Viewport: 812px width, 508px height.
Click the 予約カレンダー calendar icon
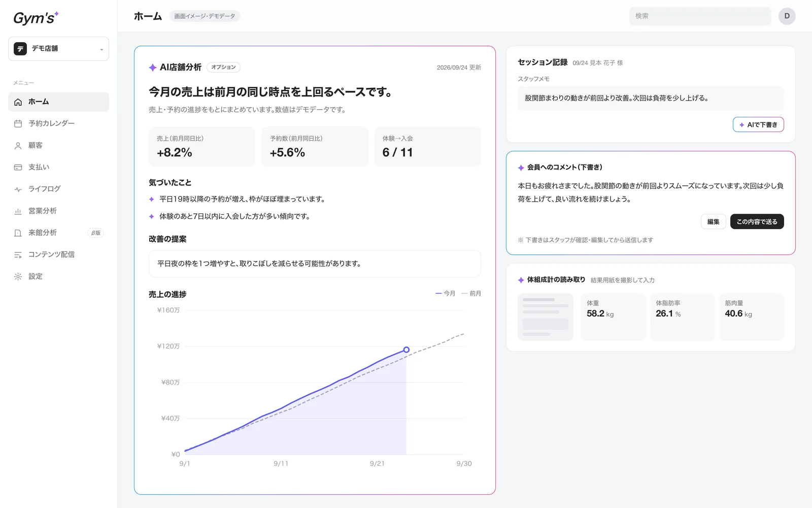coord(18,123)
